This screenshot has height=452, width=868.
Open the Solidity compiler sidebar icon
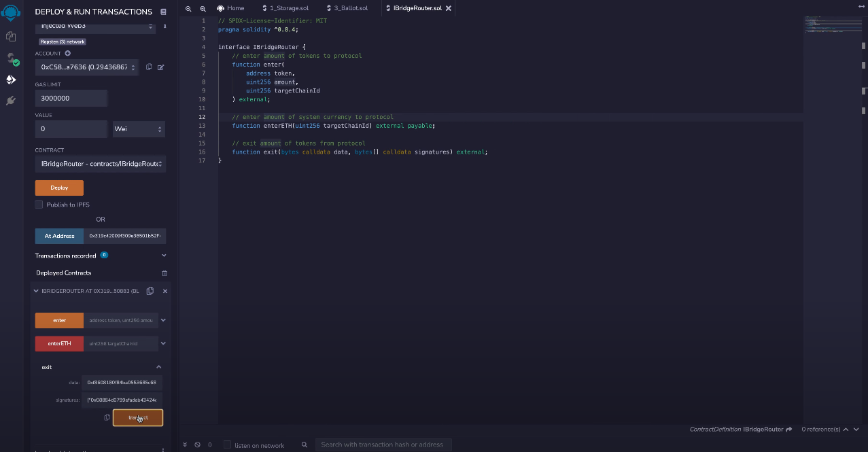pyautogui.click(x=11, y=58)
